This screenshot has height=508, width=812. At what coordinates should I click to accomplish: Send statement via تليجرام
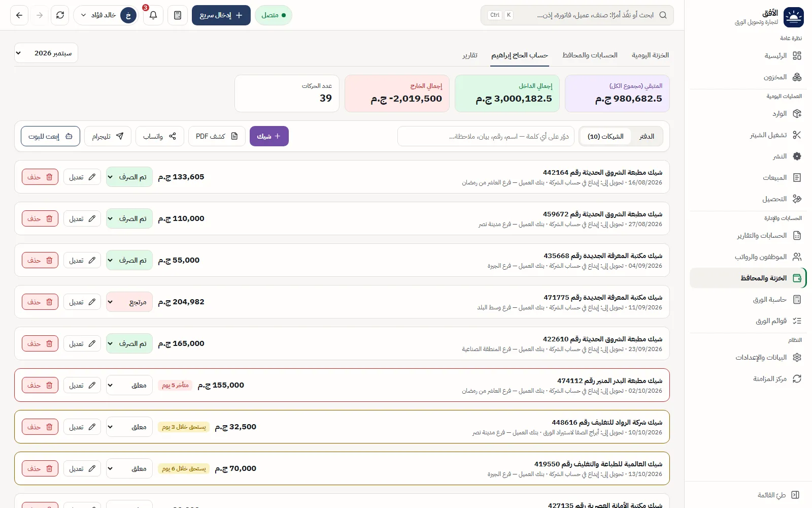click(x=108, y=136)
